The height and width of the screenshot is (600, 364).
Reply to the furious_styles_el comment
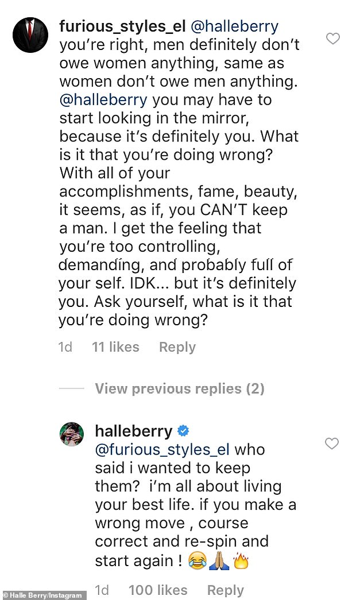[177, 347]
